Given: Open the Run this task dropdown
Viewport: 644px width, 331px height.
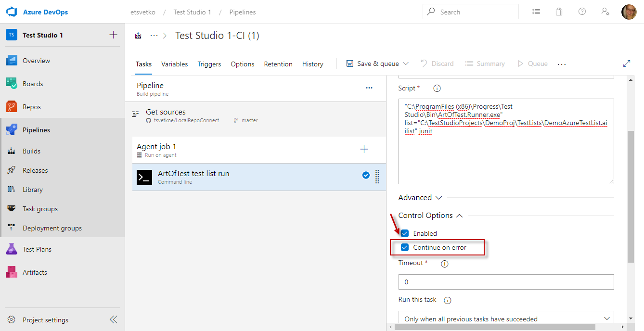Looking at the screenshot, I should 506,319.
